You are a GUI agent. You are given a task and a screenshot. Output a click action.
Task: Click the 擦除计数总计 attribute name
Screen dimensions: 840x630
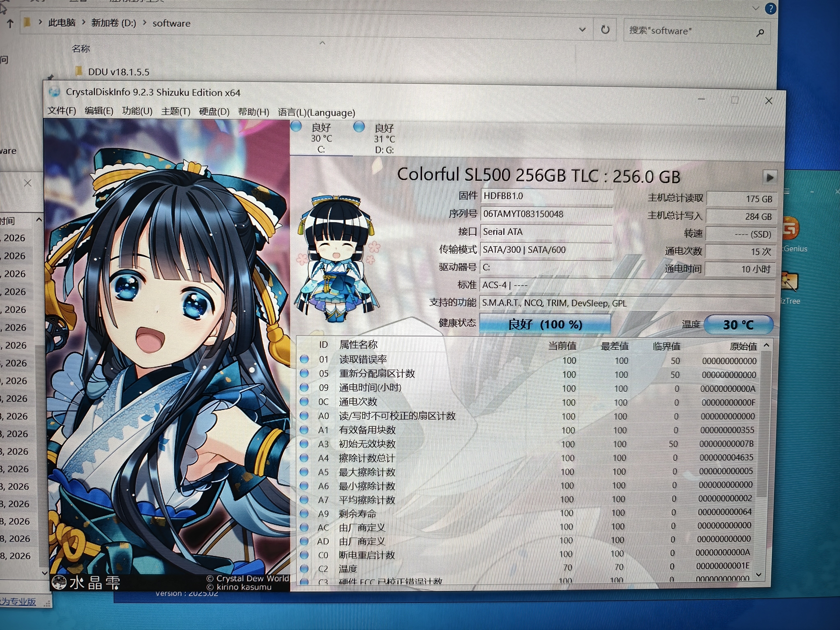(x=367, y=458)
